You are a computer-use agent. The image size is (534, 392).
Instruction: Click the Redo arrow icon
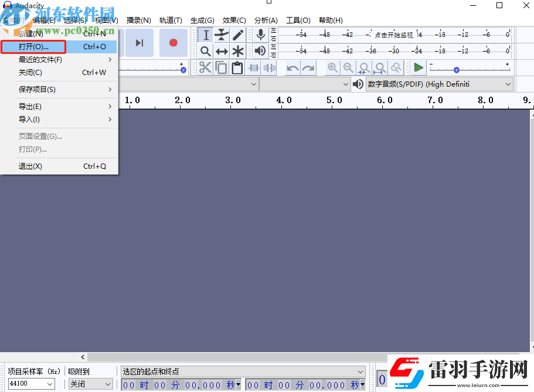click(x=308, y=68)
